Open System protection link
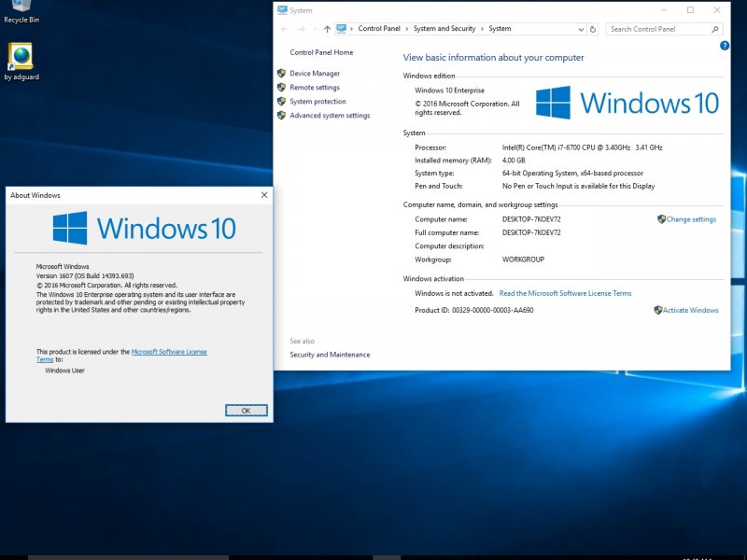Screen dimensions: 747x560 [317, 102]
